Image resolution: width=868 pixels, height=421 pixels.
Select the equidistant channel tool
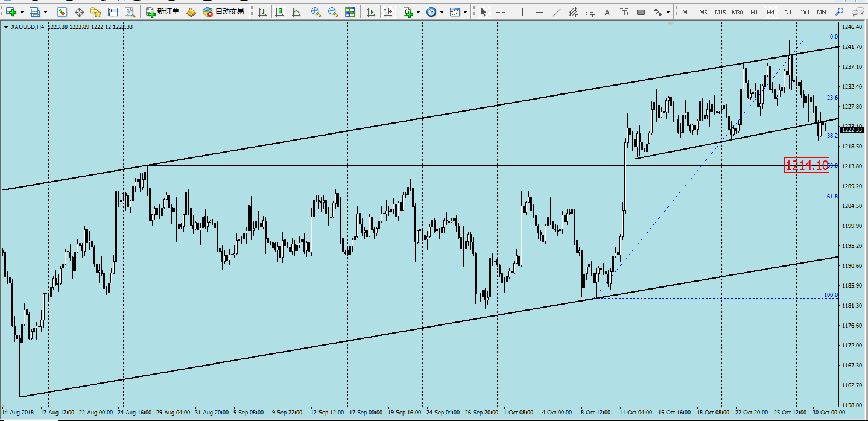[x=573, y=11]
